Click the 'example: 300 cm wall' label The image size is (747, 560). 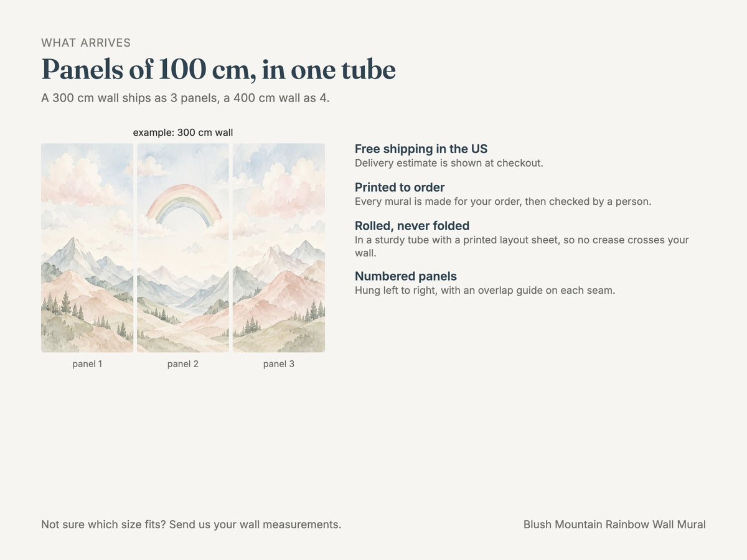[183, 133]
